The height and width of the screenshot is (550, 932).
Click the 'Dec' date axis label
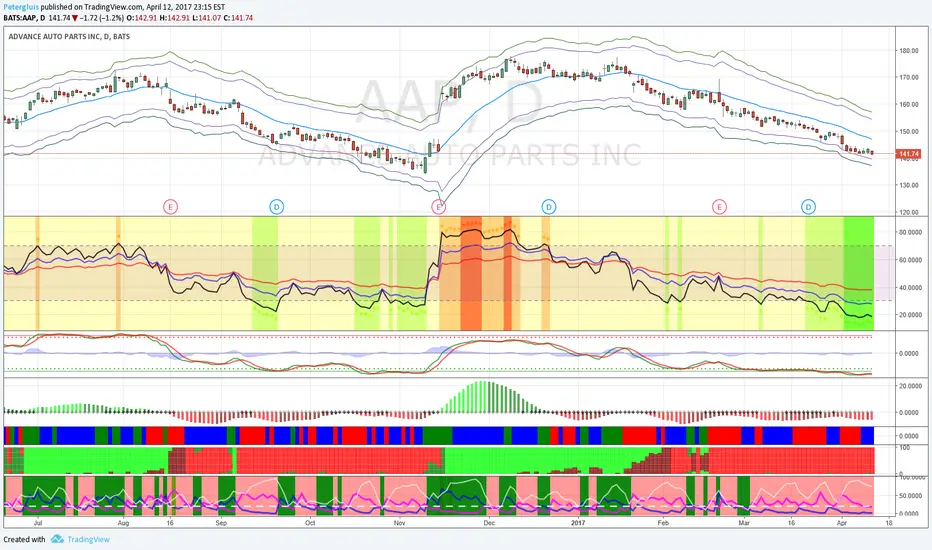(x=489, y=523)
